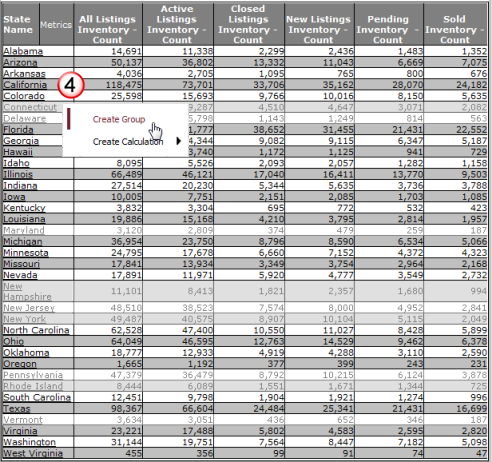Open the California state link
The width and height of the screenshot is (492, 462).
25,85
